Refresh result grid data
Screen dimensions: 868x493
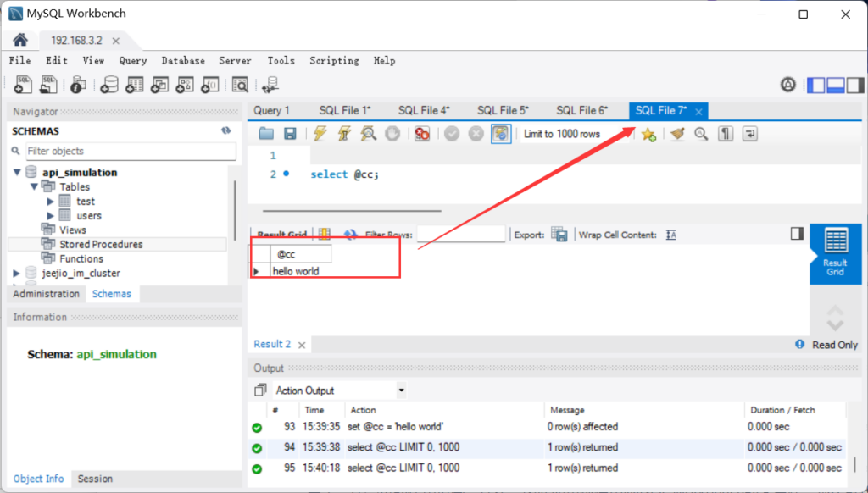pyautogui.click(x=350, y=235)
